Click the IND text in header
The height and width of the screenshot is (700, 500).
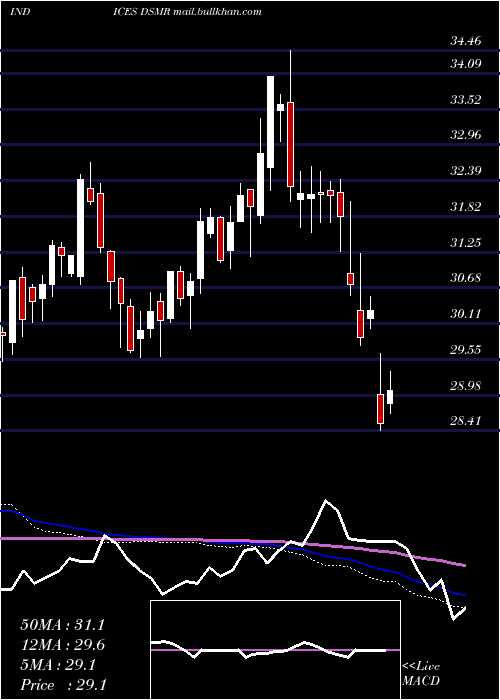coord(20,12)
